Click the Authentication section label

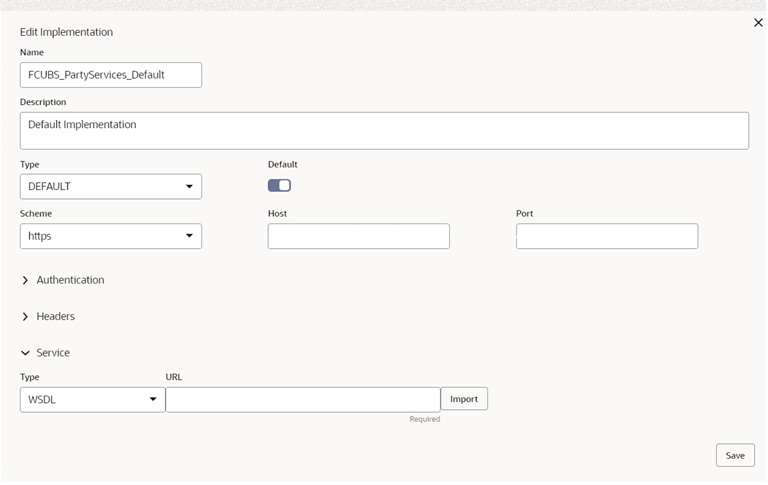pyautogui.click(x=70, y=280)
